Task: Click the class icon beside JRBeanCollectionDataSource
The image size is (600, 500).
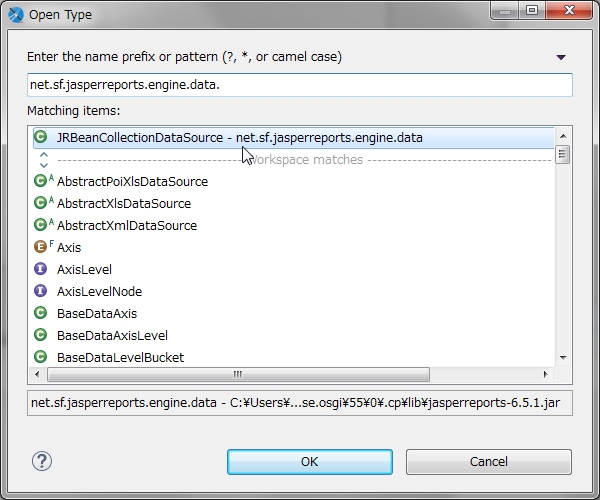Action: click(x=41, y=137)
